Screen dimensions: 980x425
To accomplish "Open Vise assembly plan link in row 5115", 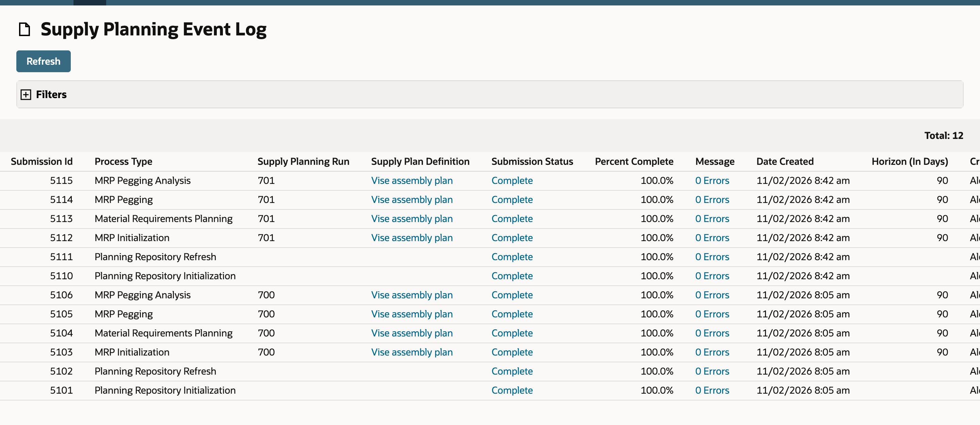I will tap(412, 180).
